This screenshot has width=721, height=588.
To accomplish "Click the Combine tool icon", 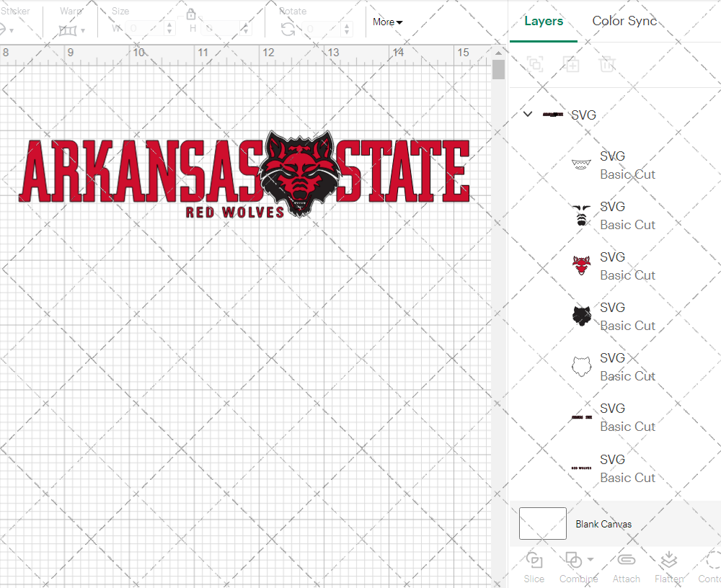I will point(573,561).
